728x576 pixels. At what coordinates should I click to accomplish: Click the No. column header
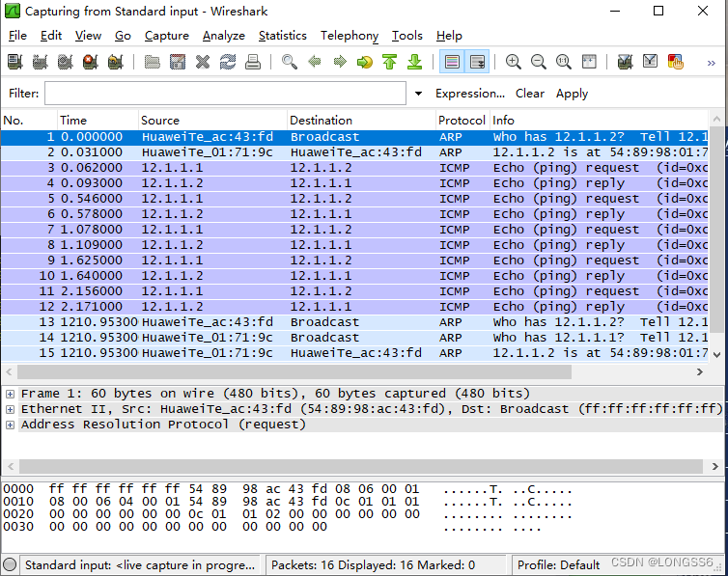(x=29, y=121)
